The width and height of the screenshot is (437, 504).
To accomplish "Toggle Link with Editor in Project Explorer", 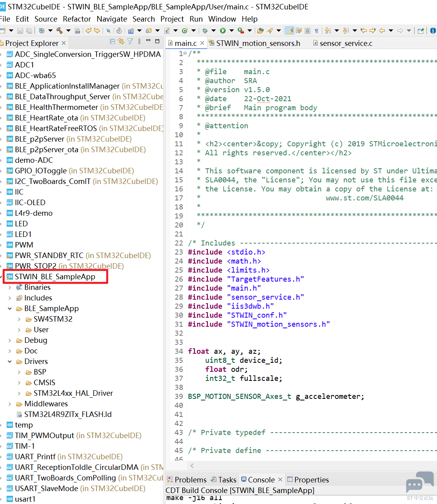I will coord(121,42).
